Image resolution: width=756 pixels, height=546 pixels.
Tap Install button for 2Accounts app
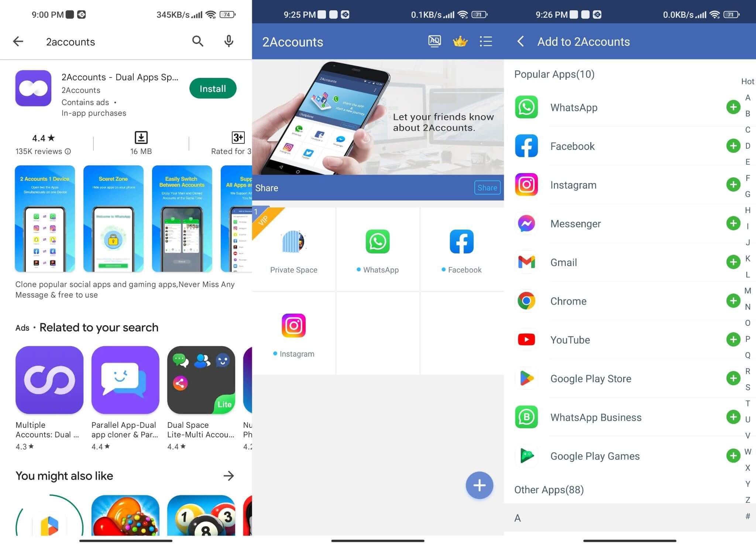click(213, 88)
